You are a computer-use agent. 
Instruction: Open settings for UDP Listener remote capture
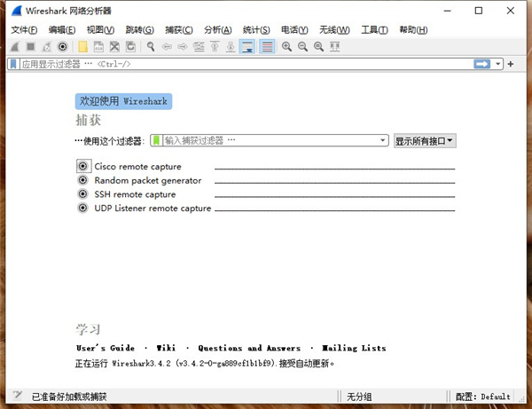(82, 208)
